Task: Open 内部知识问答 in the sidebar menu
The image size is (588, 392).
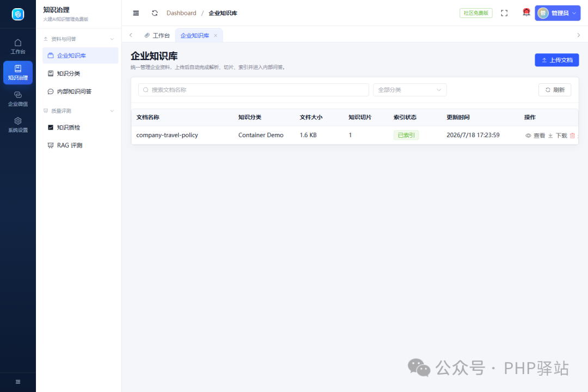Action: click(80, 91)
